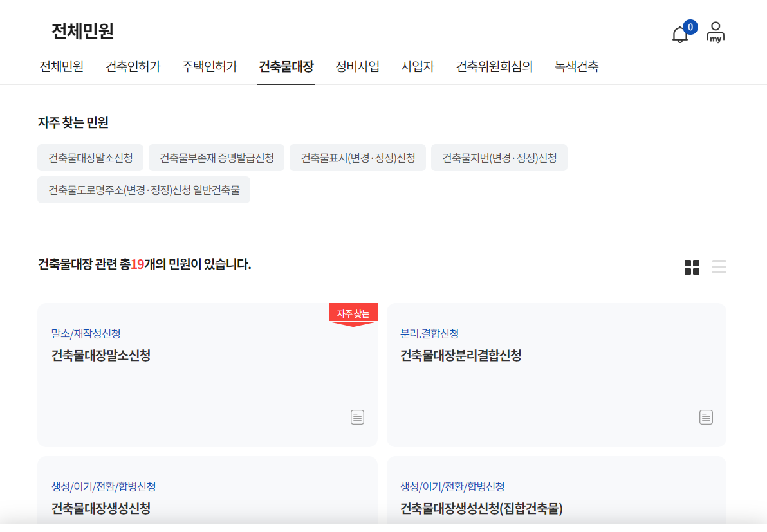Click the 자주 찾는 민원 section heading
This screenshot has height=532, width=767.
click(x=73, y=123)
